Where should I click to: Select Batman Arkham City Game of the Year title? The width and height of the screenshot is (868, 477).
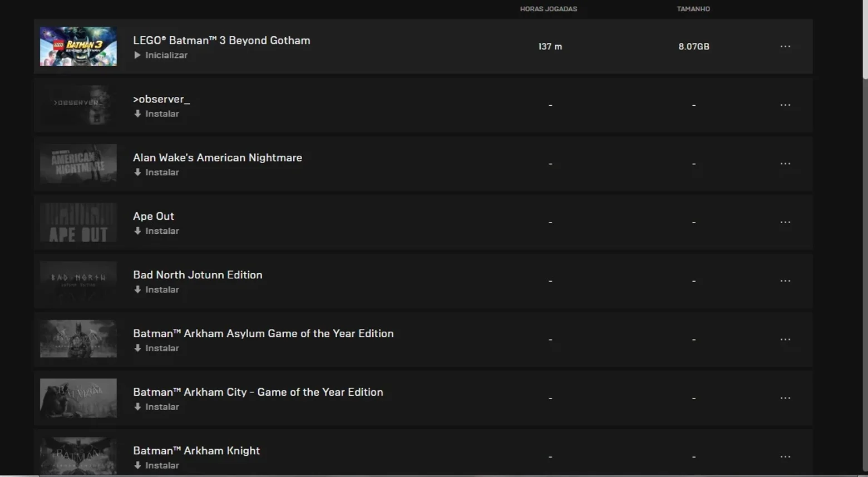click(x=258, y=392)
